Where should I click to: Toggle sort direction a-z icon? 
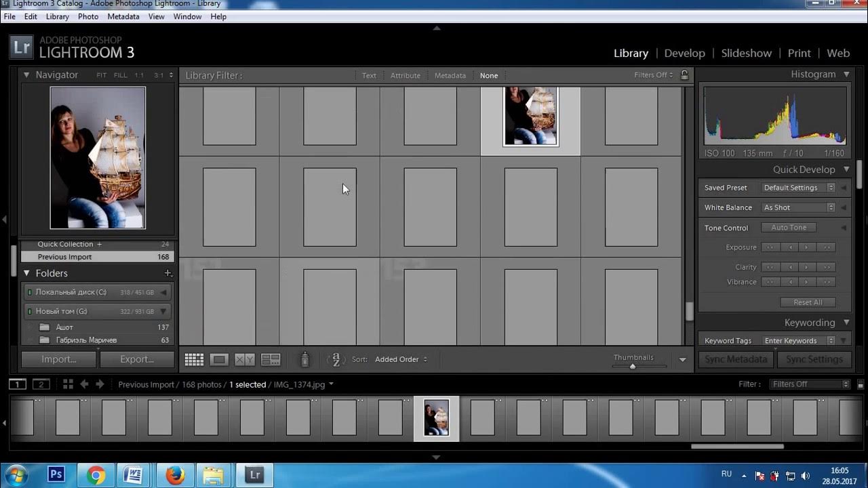(336, 359)
